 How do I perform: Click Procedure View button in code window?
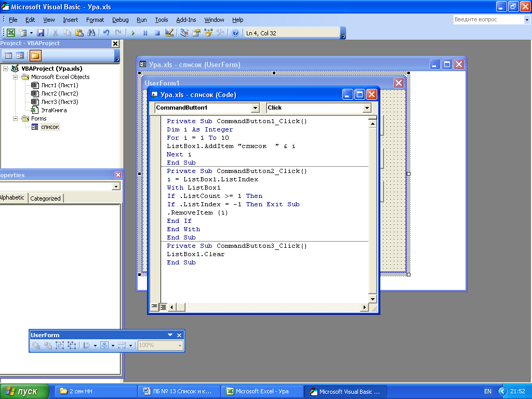point(154,307)
